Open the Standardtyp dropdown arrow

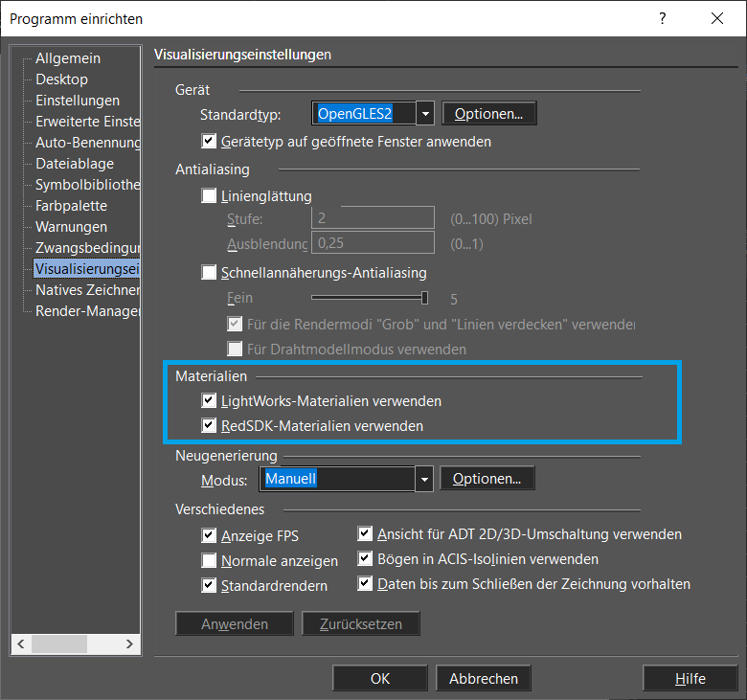pos(425,114)
